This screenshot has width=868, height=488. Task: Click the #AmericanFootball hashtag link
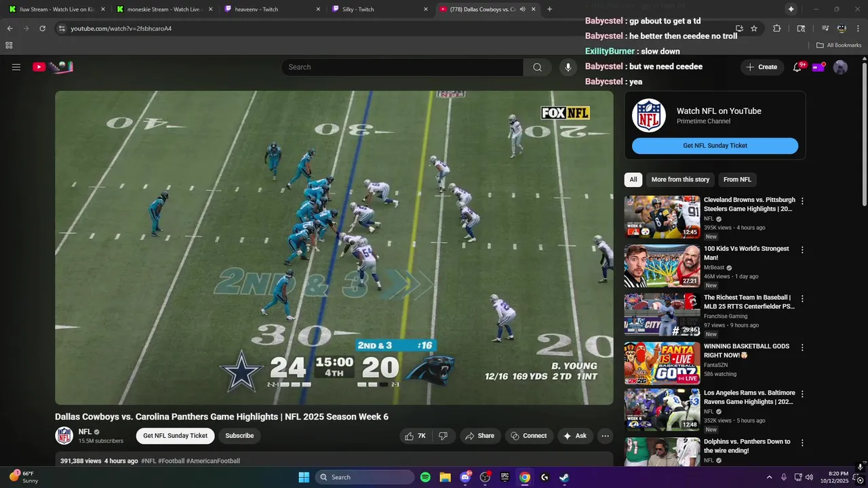pos(213,461)
